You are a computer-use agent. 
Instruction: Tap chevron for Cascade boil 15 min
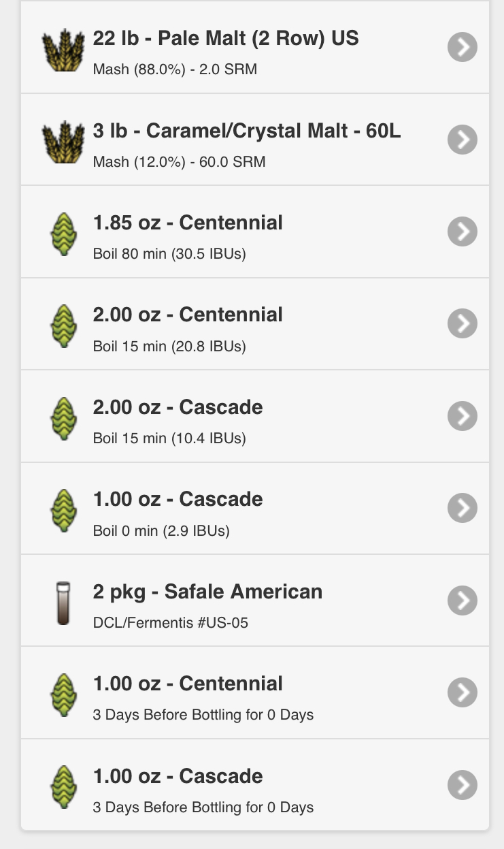[x=463, y=417]
